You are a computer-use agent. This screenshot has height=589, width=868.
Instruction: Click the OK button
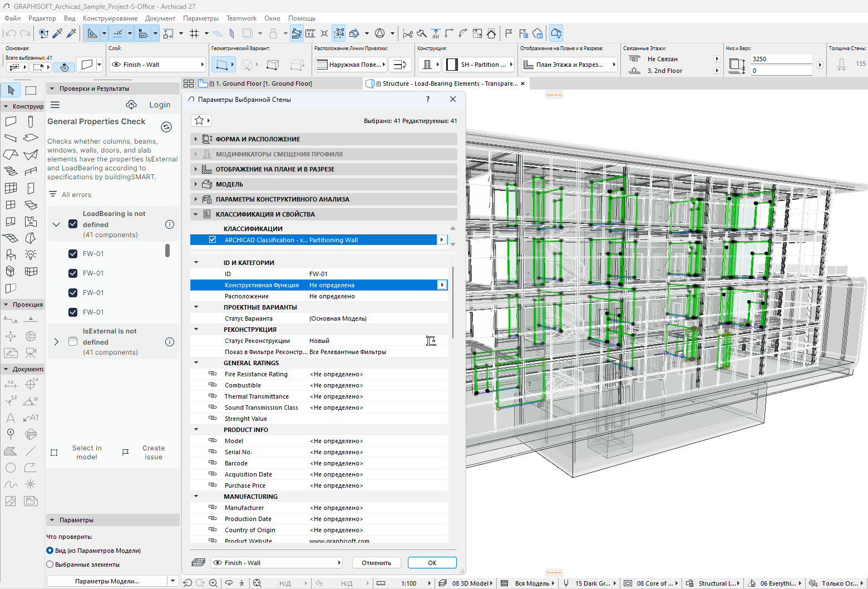pyautogui.click(x=432, y=563)
